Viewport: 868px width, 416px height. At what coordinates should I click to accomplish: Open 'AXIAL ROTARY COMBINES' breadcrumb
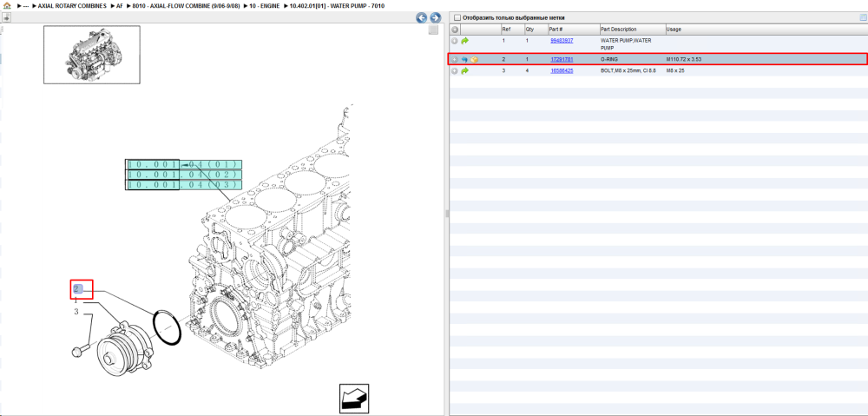coord(72,5)
